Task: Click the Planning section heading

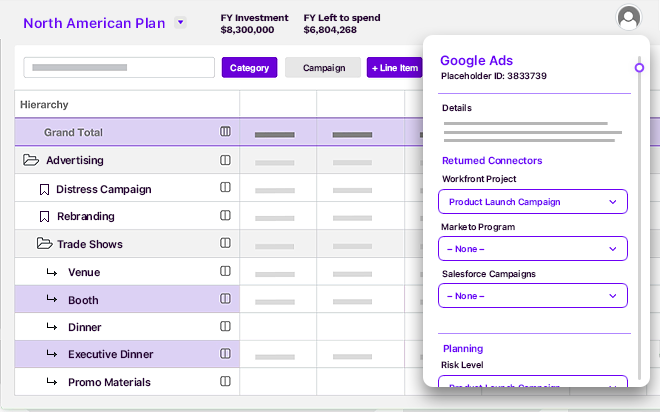Action: tap(463, 349)
